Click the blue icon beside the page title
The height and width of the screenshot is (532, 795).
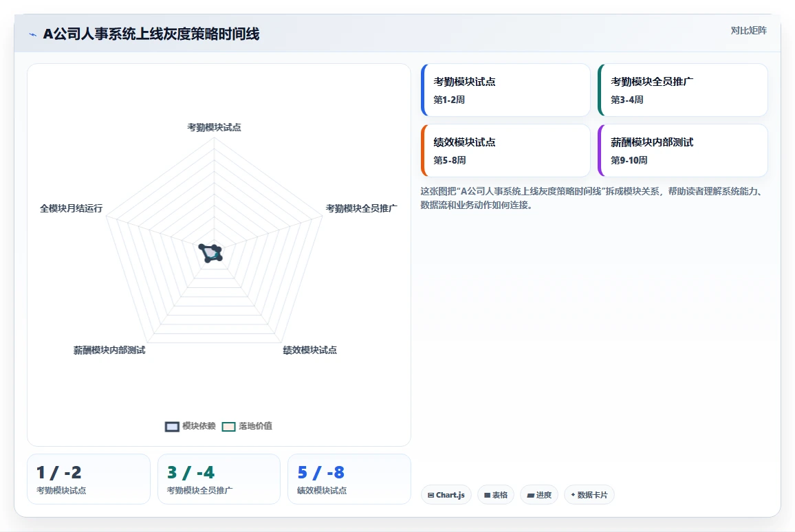tap(33, 34)
